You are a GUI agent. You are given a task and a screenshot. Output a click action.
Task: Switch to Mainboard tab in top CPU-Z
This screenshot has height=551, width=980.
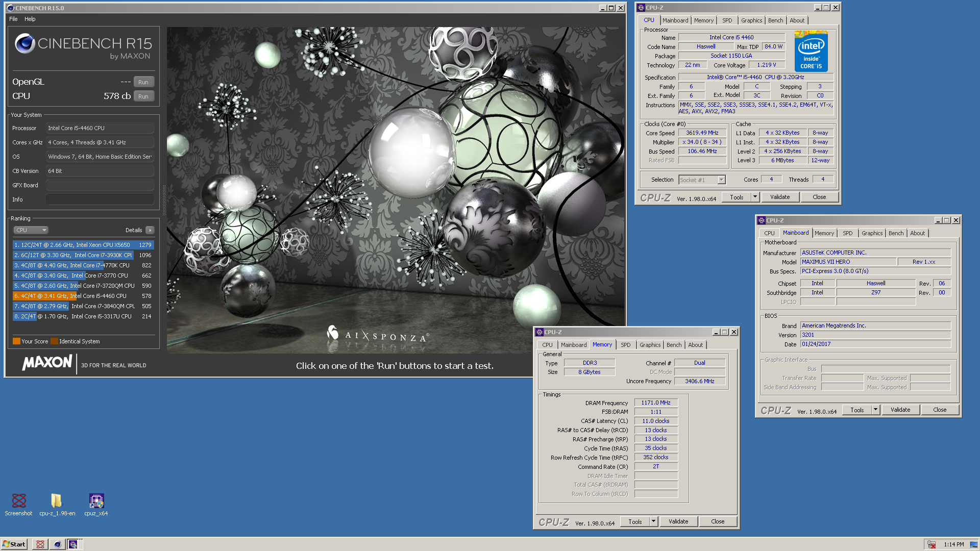click(x=675, y=20)
